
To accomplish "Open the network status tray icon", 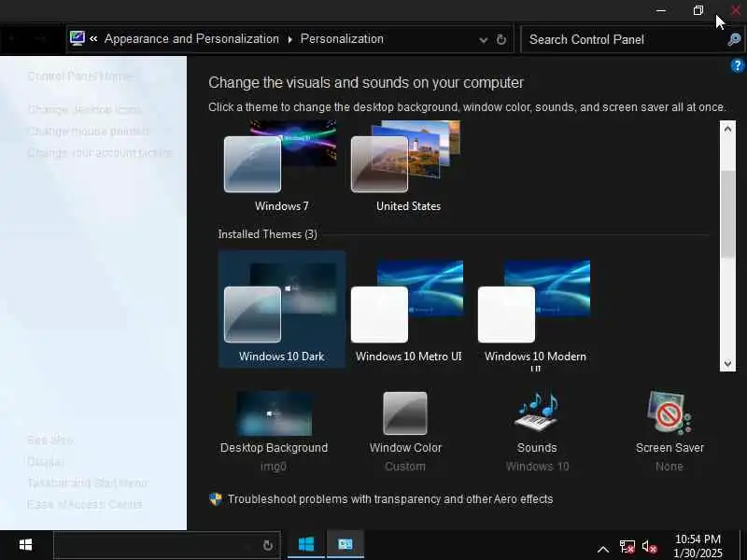I will pos(627,546).
